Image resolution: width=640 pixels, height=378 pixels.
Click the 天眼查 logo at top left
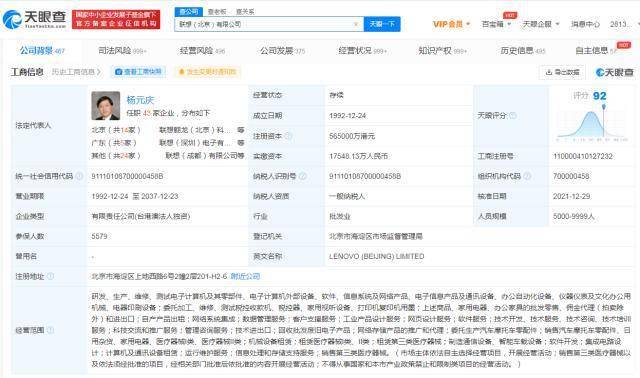point(34,19)
